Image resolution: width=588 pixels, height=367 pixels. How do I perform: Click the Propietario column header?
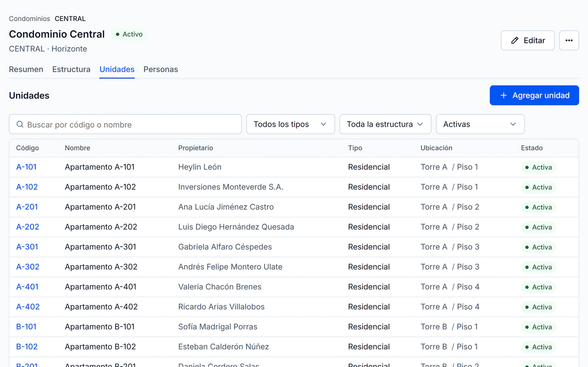tap(196, 148)
